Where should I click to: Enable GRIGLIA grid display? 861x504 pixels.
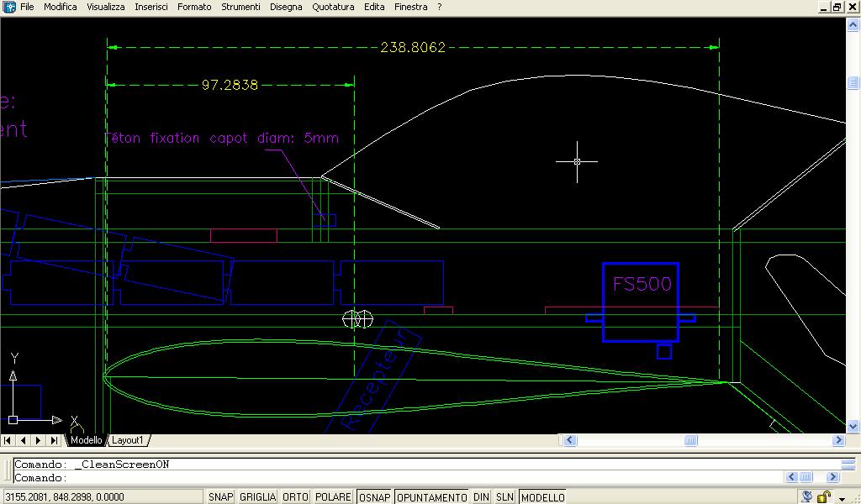(x=257, y=497)
